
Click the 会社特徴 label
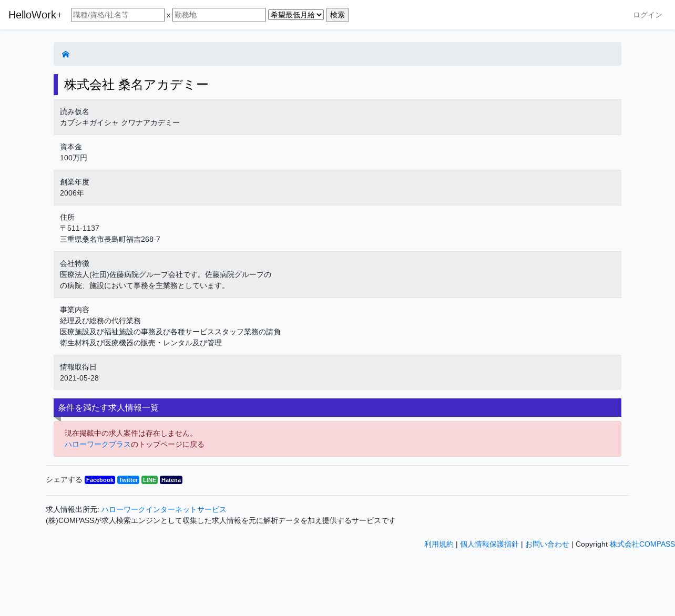75,263
